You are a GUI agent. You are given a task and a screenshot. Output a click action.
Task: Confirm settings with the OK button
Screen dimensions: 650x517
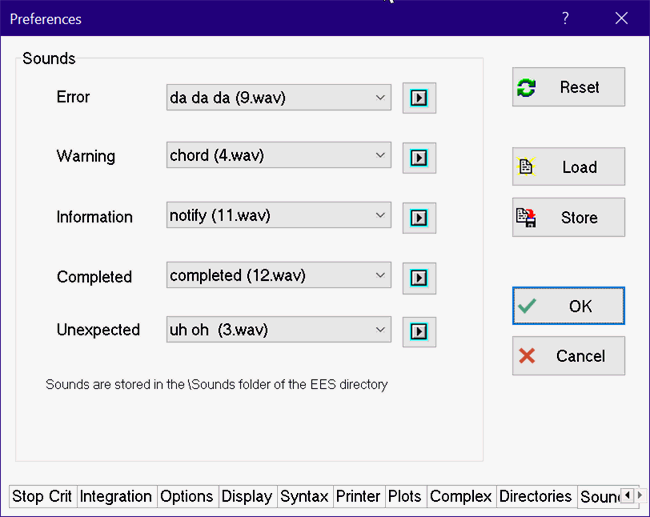(x=568, y=306)
